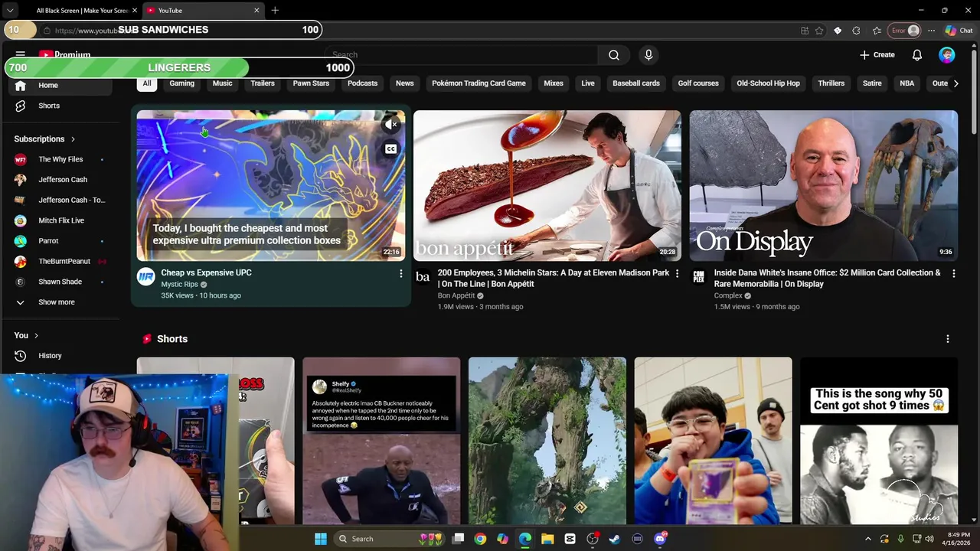Play the On Display Dana White thumbnail

pyautogui.click(x=823, y=186)
